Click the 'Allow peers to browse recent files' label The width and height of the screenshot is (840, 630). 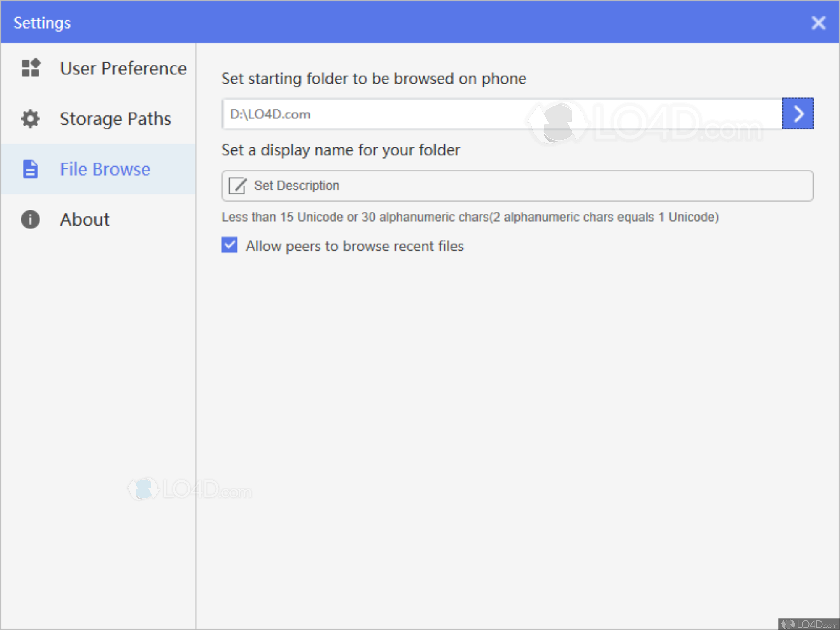pos(354,246)
